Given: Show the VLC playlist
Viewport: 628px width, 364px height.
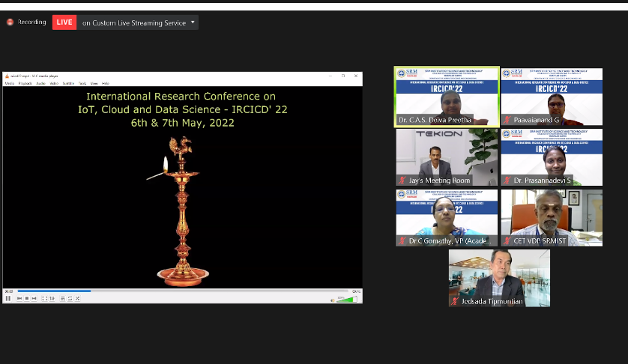Looking at the screenshot, I should (x=61, y=298).
